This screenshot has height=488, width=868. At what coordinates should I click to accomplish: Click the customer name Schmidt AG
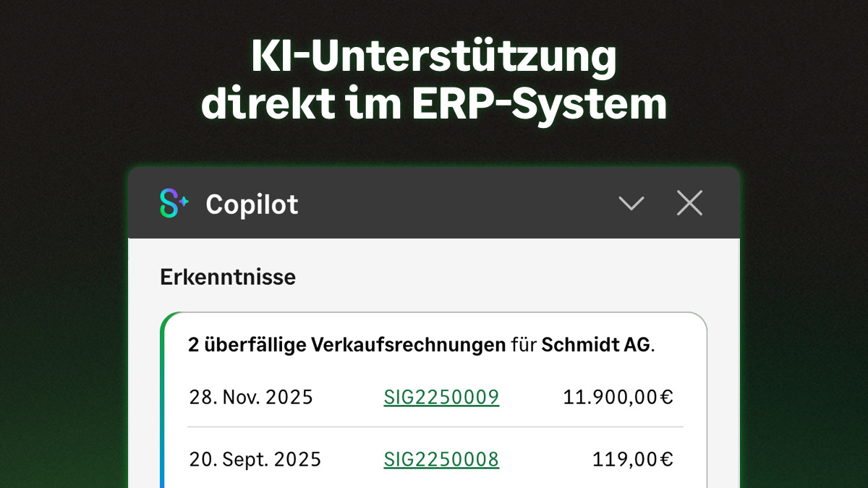coord(595,345)
